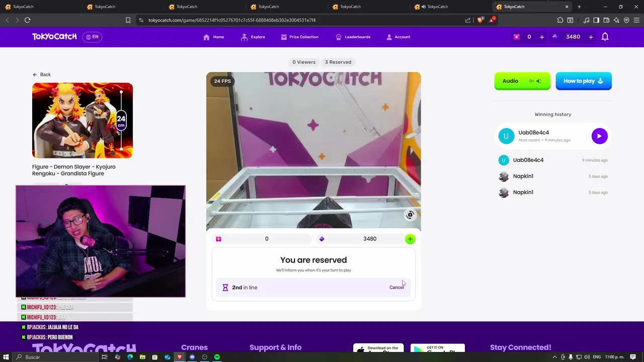Open Brave playlist music icon
Screen dimensions: 644x362
pyautogui.click(x=586, y=20)
